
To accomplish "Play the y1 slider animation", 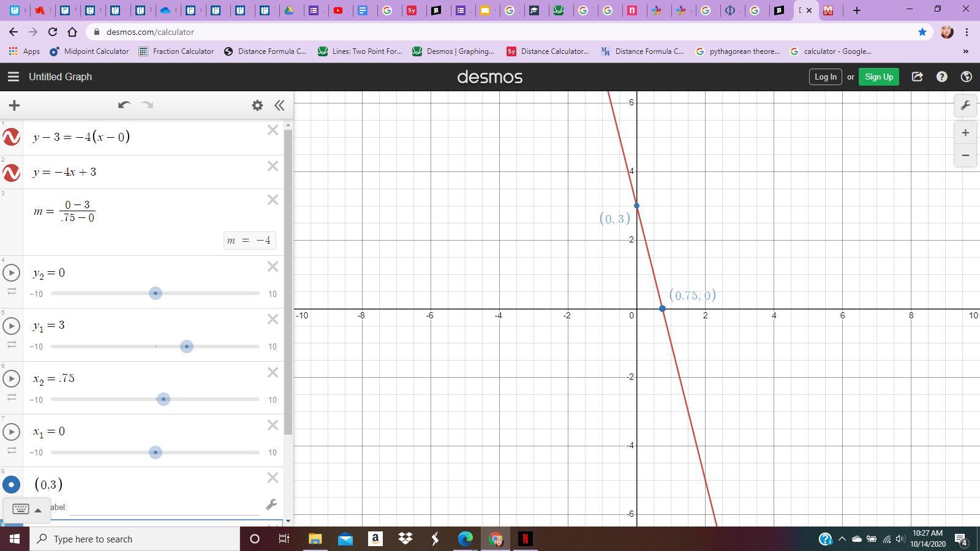I will (11, 326).
